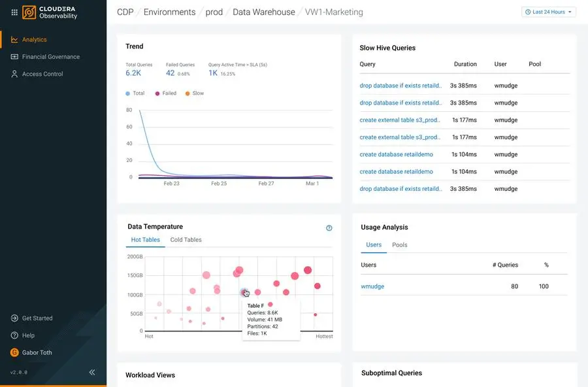Click the Environments breadcrumb
Viewport: 588px width, 387px height.
pos(169,12)
